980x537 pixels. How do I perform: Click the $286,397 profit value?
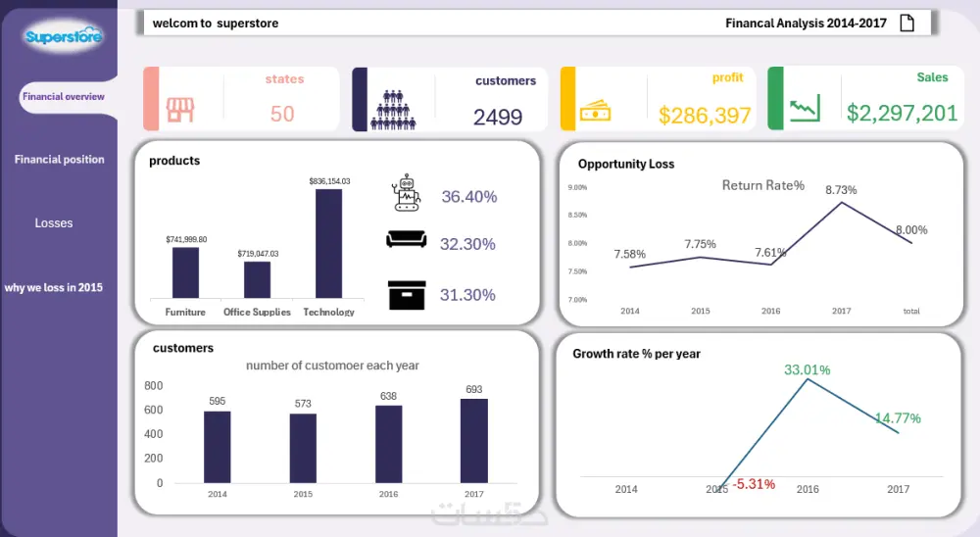pos(705,115)
